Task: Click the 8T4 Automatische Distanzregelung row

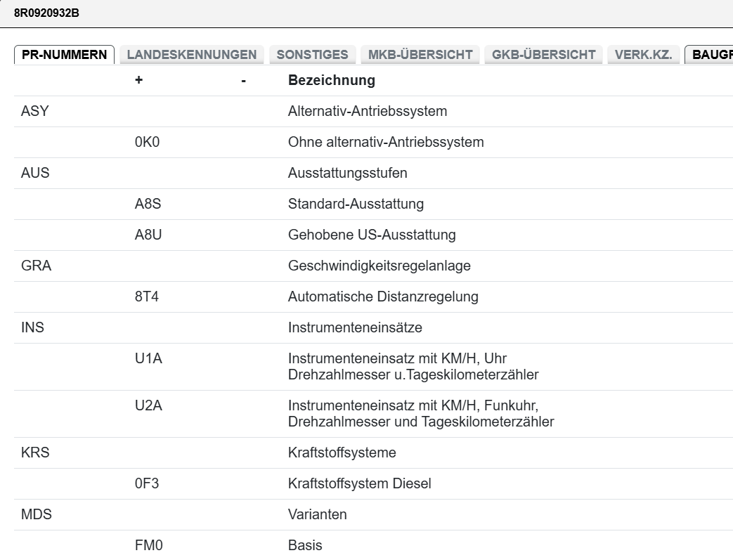Action: click(x=383, y=297)
